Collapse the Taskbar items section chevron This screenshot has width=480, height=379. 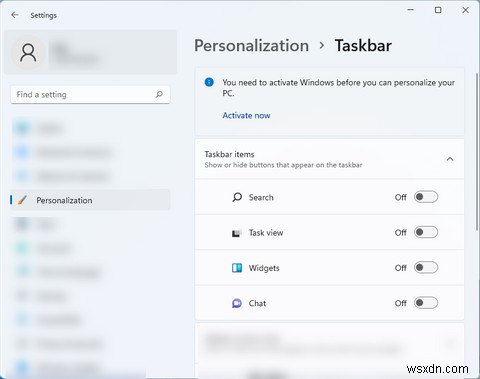click(x=450, y=159)
